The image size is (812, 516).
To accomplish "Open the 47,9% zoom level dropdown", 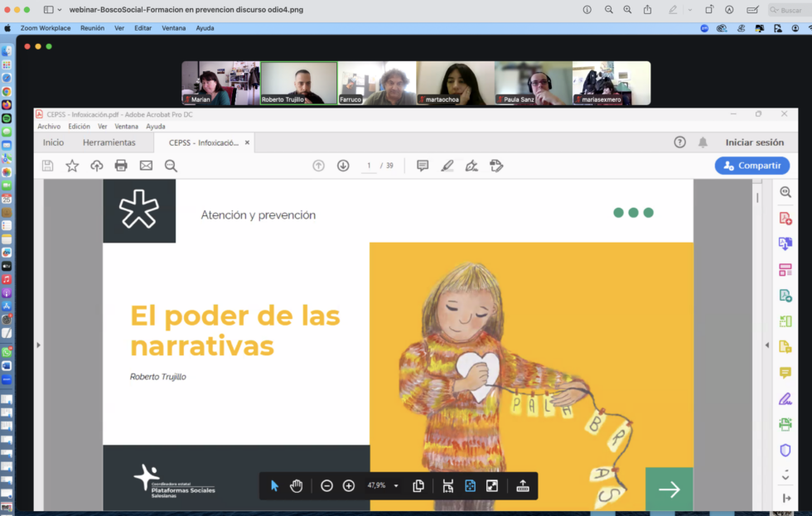I will 396,486.
